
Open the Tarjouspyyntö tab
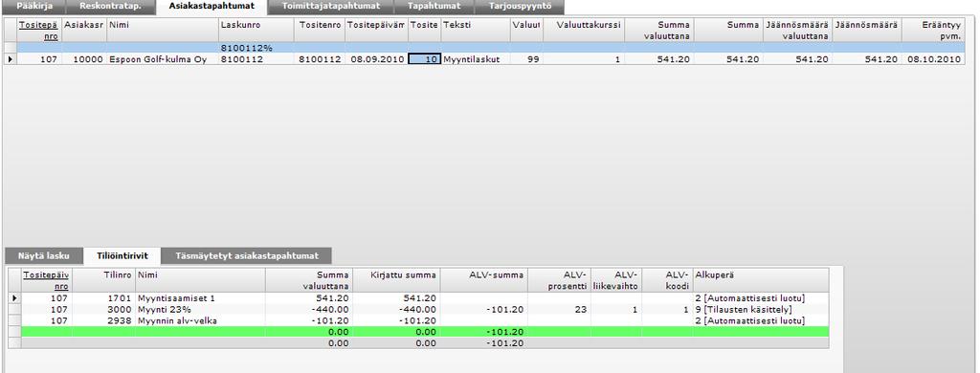[520, 7]
